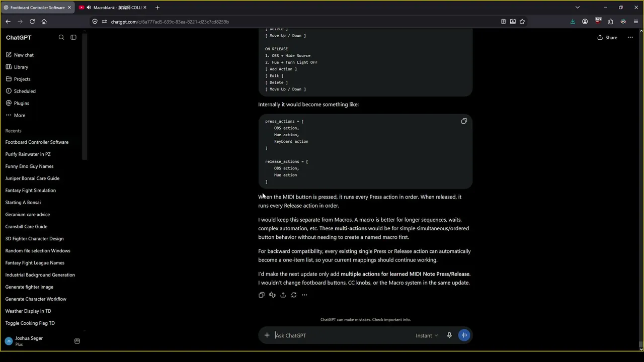Viewport: 644px width, 362px height.
Task: Open the red extension icon with badge
Action: pos(598,21)
